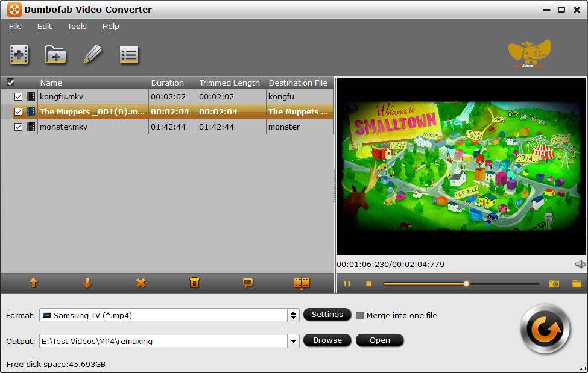588x373 pixels.
Task: Clear all files with trash icon
Action: tap(194, 283)
